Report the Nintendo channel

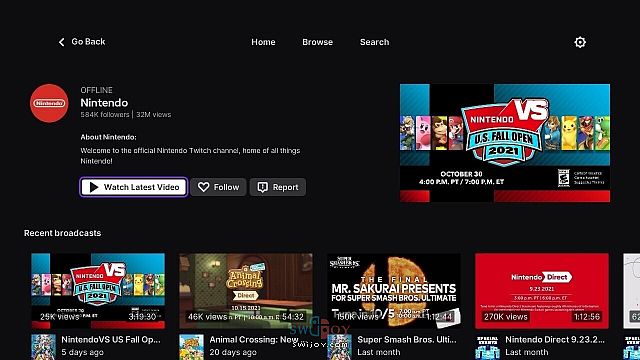[278, 187]
